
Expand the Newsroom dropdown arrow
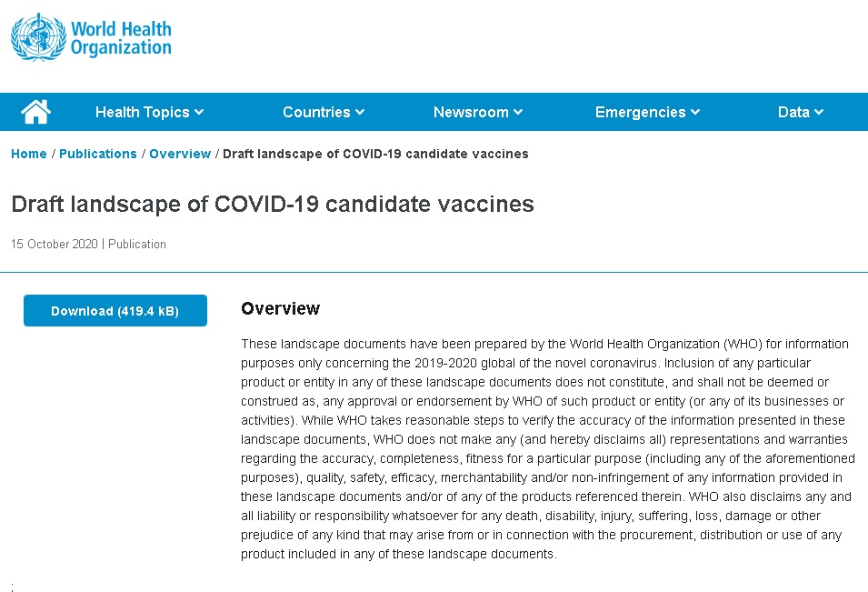pos(518,113)
